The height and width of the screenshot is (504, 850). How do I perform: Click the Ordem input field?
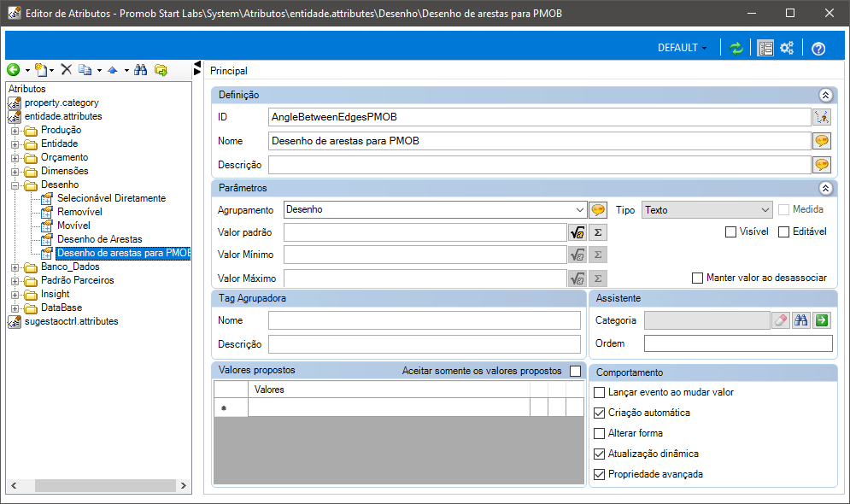[738, 343]
